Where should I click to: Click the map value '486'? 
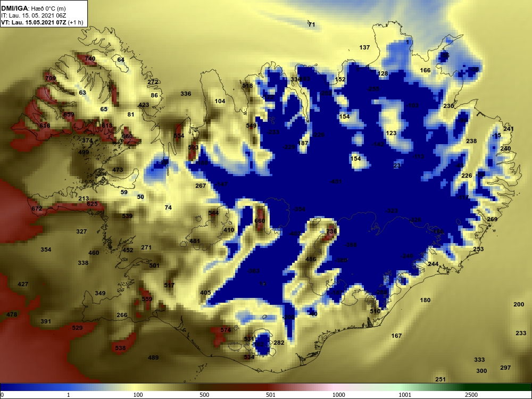pyautogui.click(x=311, y=260)
